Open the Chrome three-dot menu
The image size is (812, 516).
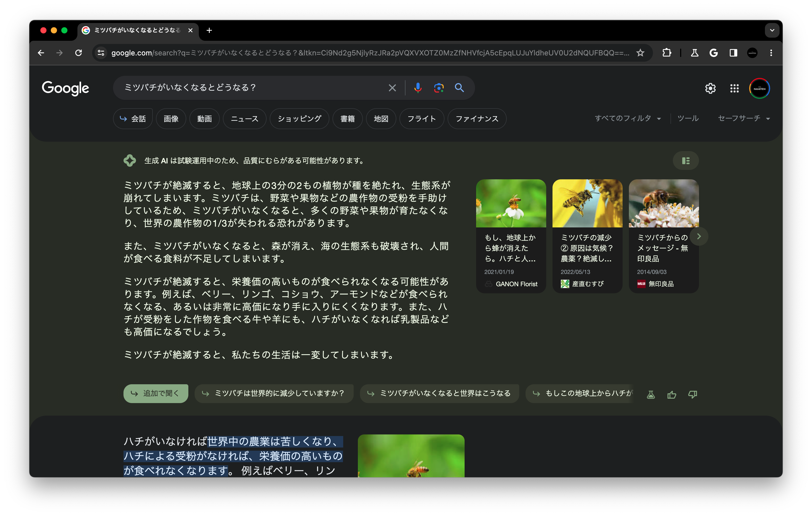(x=771, y=53)
